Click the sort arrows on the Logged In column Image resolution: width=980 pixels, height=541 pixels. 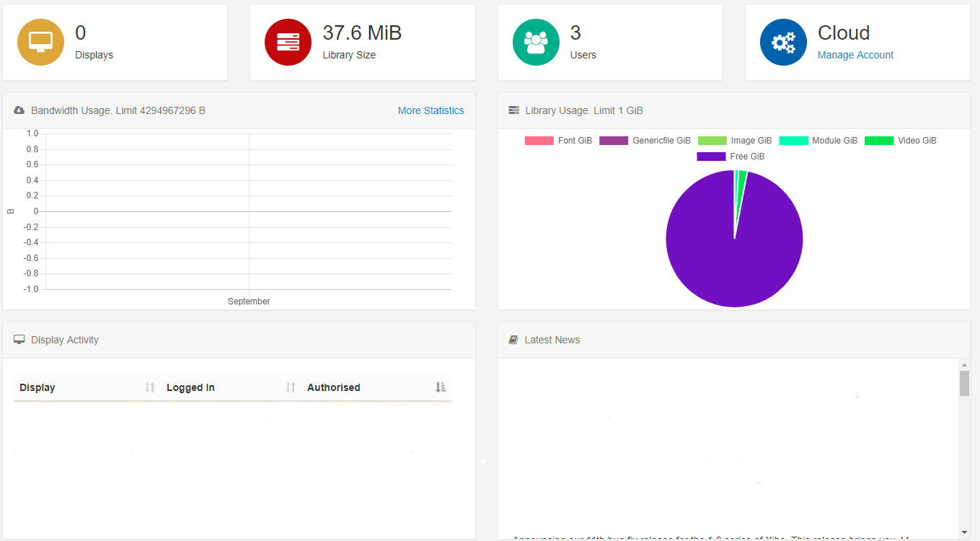click(x=291, y=387)
